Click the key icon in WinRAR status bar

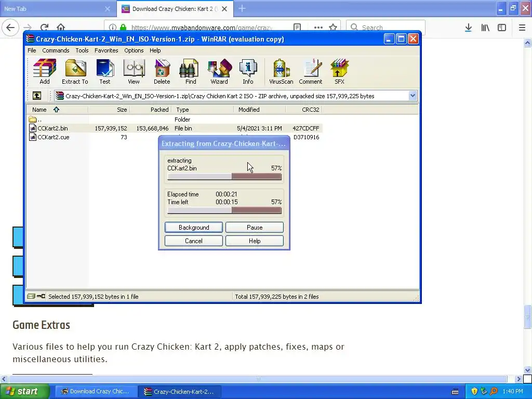pos(41,296)
